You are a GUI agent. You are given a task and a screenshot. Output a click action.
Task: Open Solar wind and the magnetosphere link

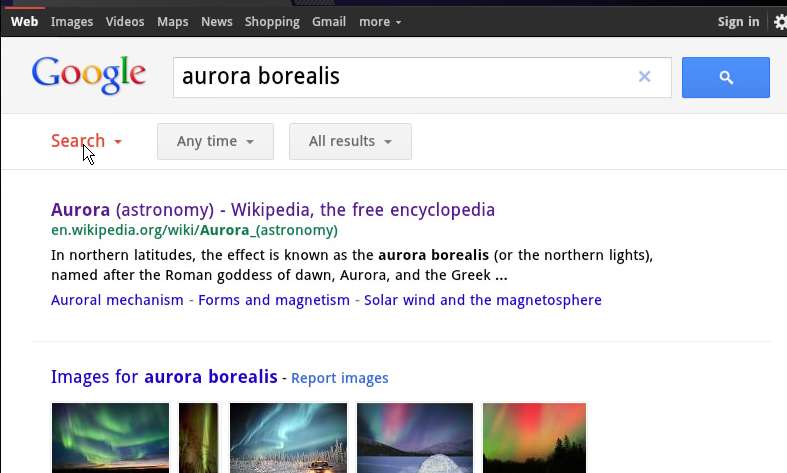[x=483, y=300]
